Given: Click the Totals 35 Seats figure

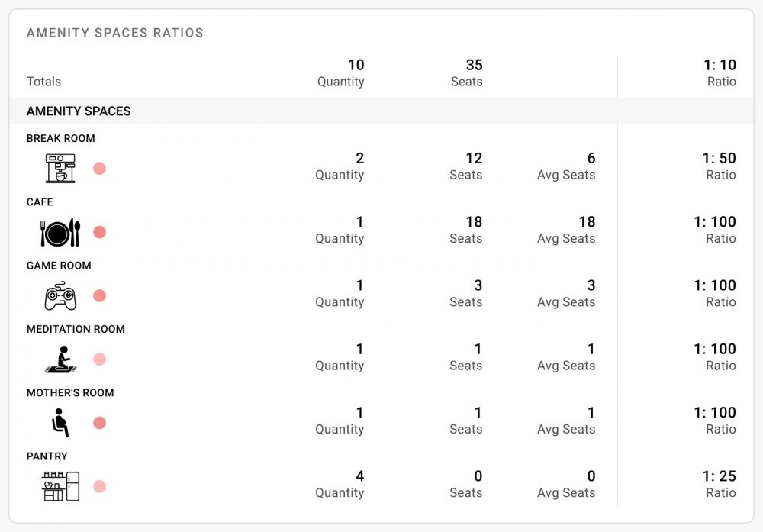Looking at the screenshot, I should pyautogui.click(x=474, y=65).
